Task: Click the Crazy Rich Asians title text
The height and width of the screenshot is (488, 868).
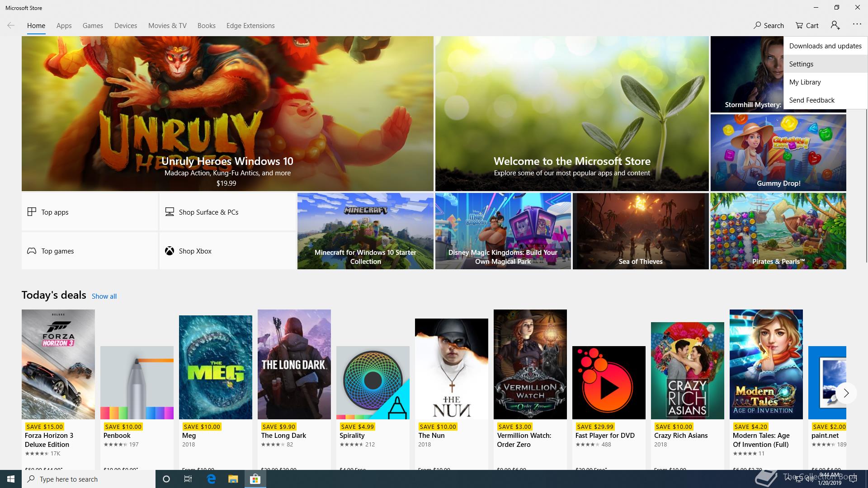Action: click(x=681, y=436)
